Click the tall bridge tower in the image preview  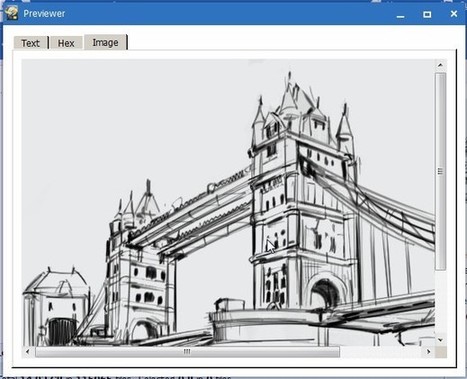tap(302, 193)
